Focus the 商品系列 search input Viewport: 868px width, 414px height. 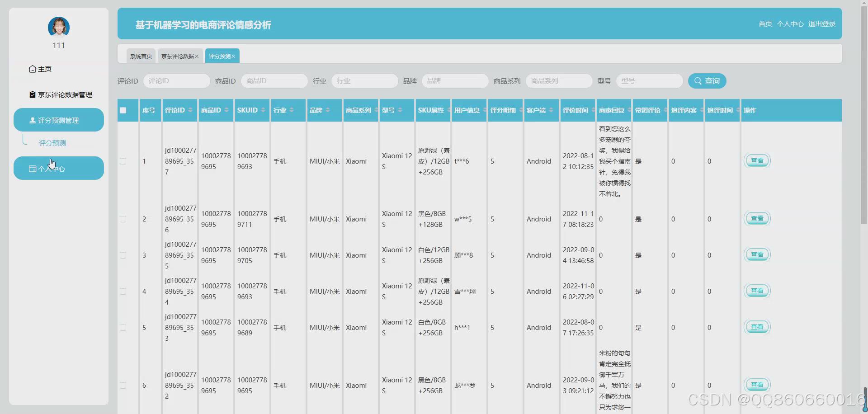[559, 81]
